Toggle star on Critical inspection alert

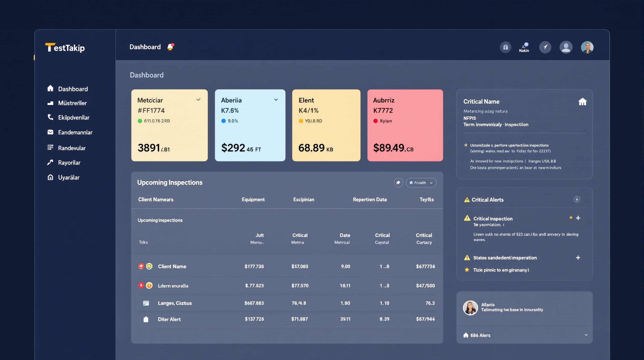coord(571,217)
